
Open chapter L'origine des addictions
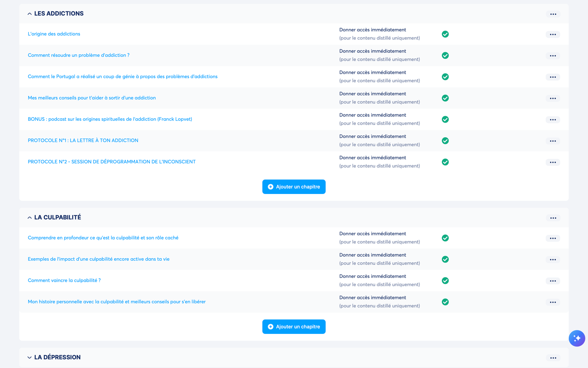point(54,34)
